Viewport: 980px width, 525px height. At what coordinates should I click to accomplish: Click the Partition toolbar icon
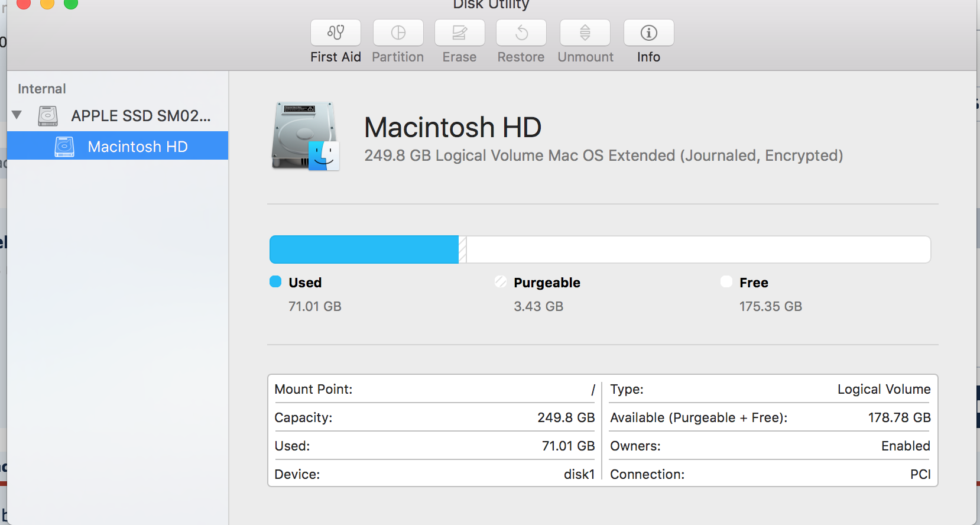click(398, 33)
